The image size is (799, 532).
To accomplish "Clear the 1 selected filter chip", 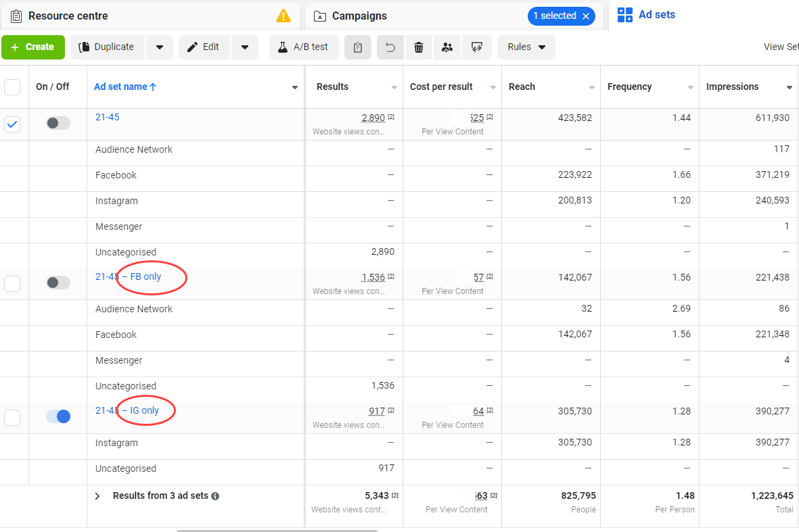I will point(586,16).
